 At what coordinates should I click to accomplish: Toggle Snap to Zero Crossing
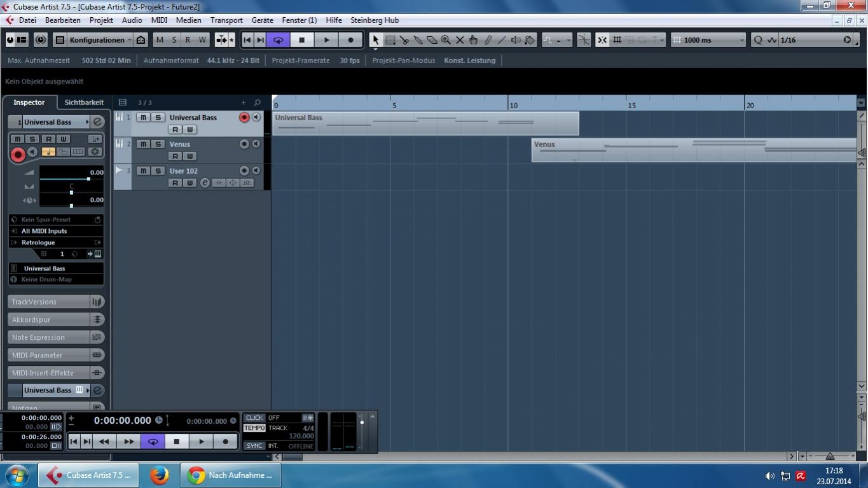pos(583,40)
